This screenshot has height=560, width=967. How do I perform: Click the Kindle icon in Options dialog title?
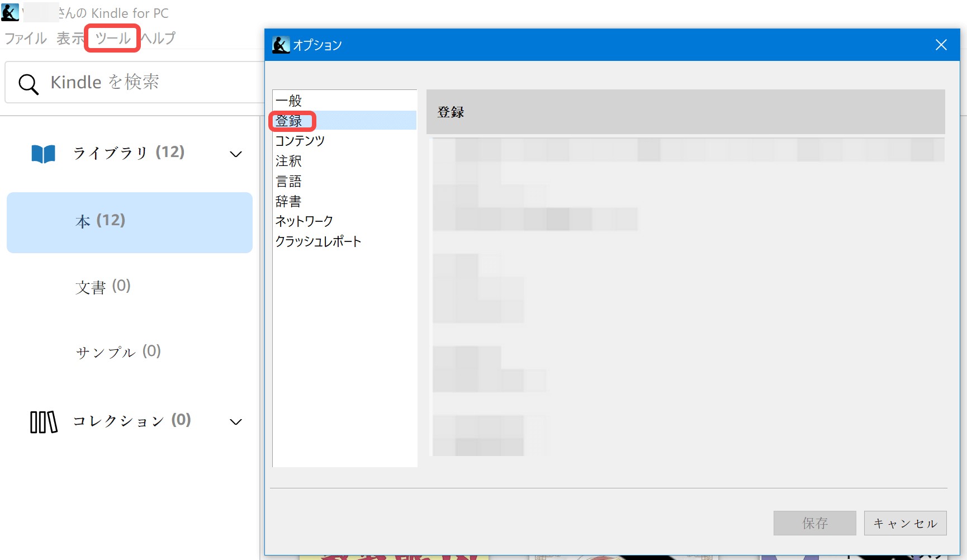pyautogui.click(x=281, y=45)
